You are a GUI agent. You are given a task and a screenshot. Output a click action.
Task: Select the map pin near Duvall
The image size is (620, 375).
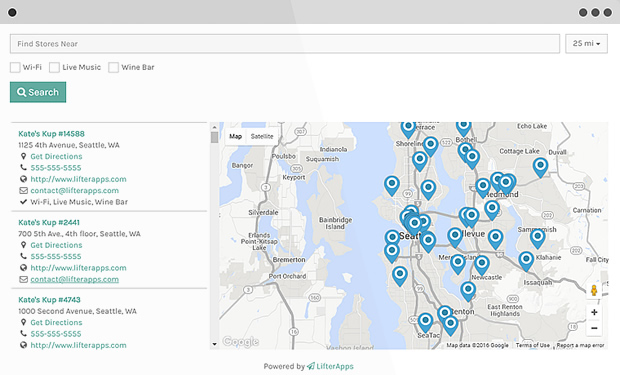540,166
